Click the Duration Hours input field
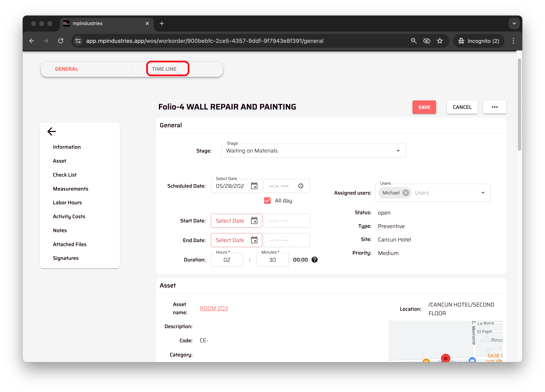545x392 pixels. click(x=227, y=260)
